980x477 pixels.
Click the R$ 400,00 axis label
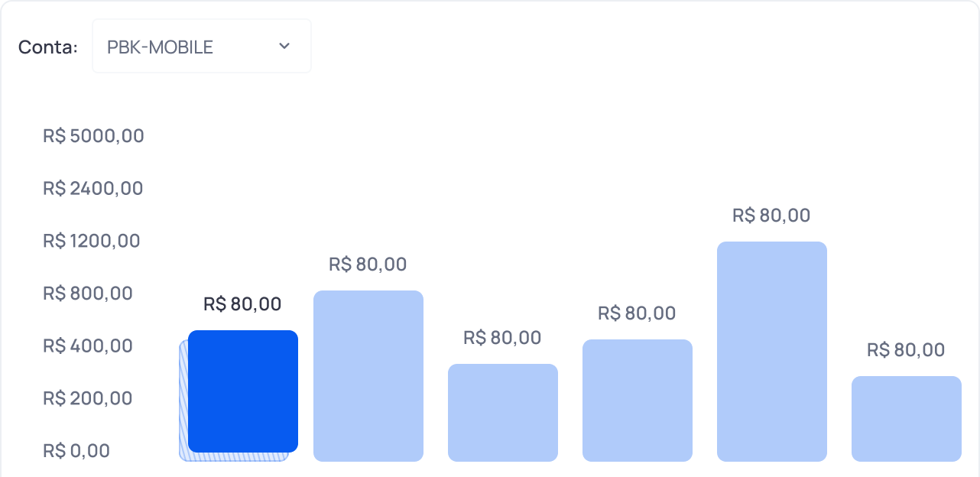(x=87, y=346)
